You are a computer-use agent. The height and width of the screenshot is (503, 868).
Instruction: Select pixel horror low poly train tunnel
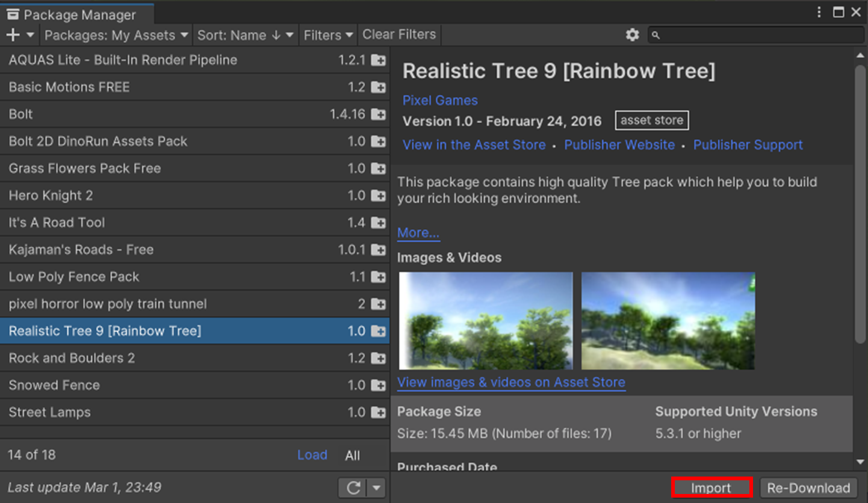pyautogui.click(x=194, y=304)
